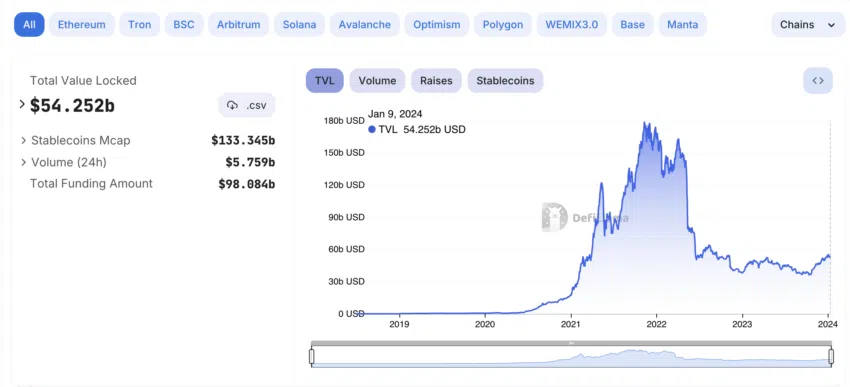Select the All chains filter

(29, 24)
